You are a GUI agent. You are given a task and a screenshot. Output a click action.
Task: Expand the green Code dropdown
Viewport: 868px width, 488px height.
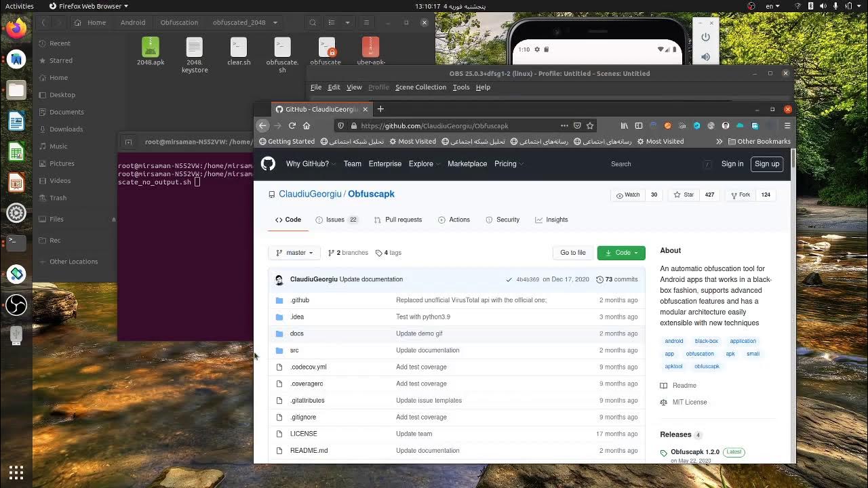[621, 253]
